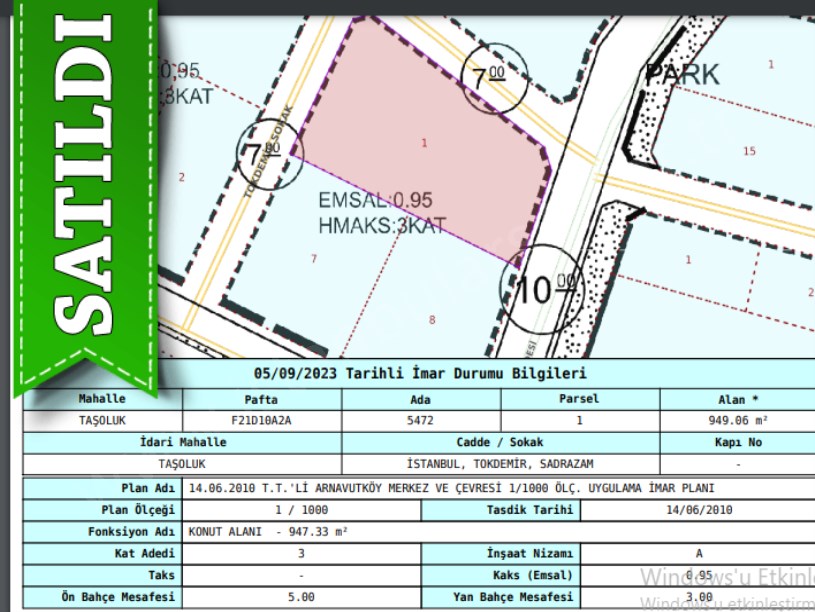Click the Alan value 949.06 m²

(737, 420)
